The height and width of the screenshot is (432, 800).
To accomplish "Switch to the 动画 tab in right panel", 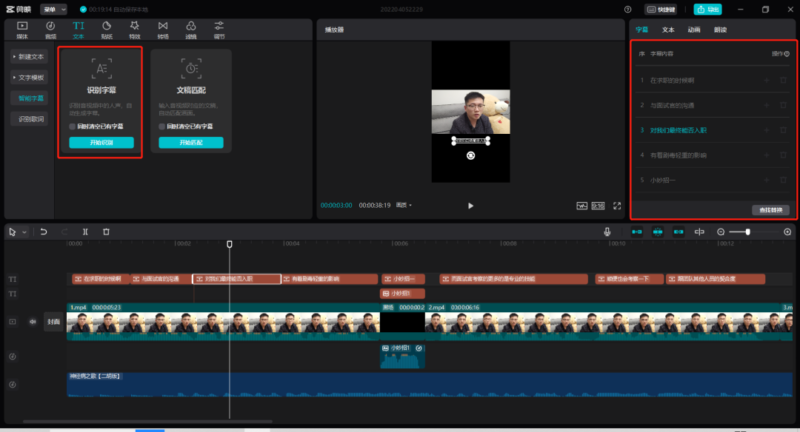I will [694, 30].
